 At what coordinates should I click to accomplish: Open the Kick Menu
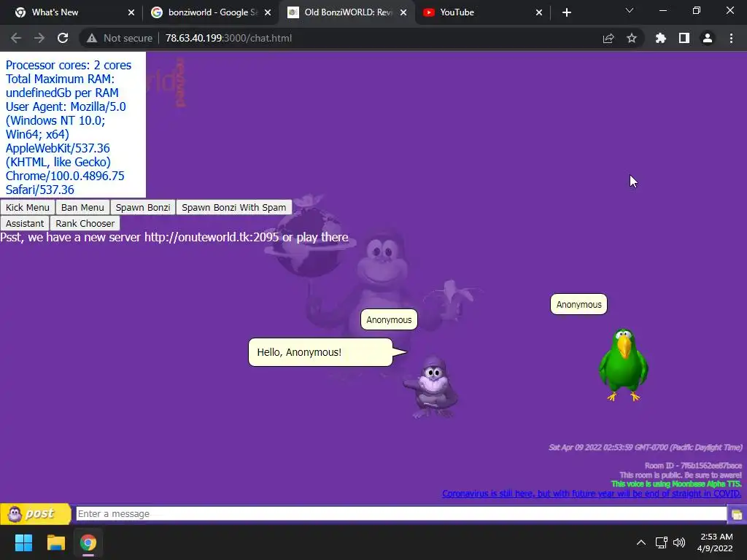28,208
